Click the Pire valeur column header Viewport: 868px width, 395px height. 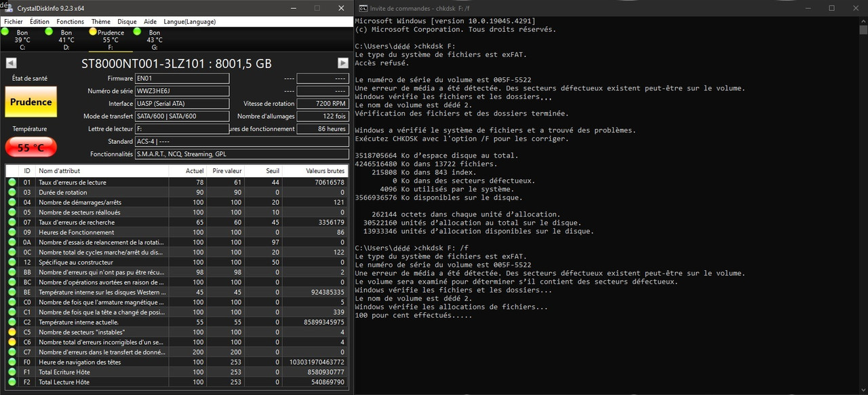point(225,170)
